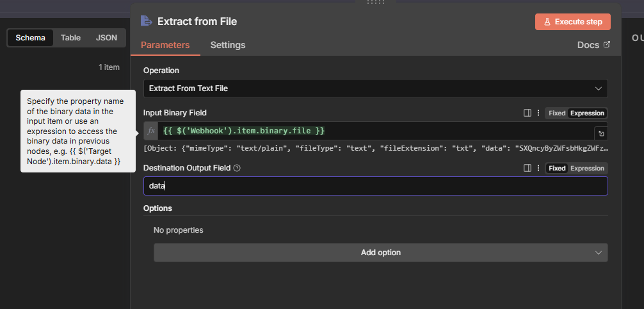Screen dimensions: 644x309
Task: Set Destination Output Field to Expression mode
Action: point(587,168)
